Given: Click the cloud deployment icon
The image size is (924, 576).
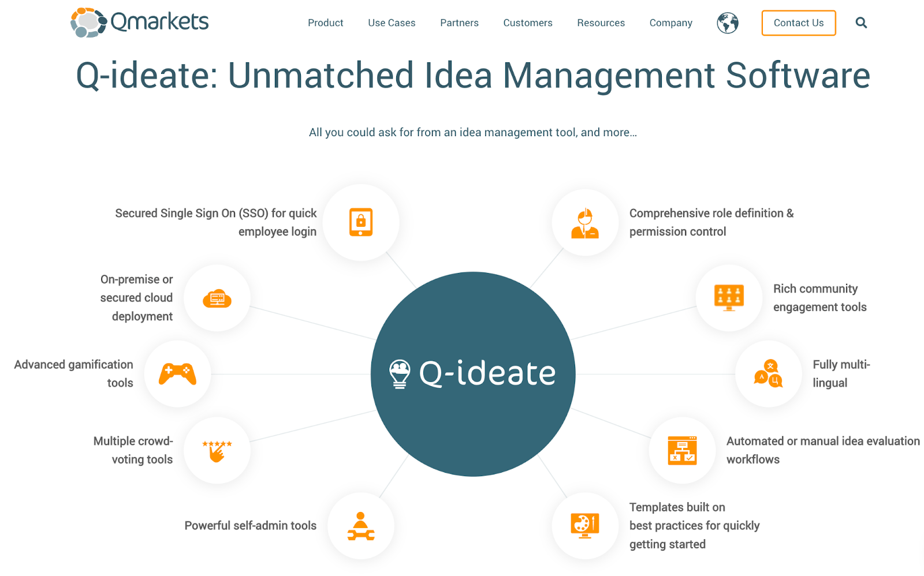Looking at the screenshot, I should click(x=217, y=298).
